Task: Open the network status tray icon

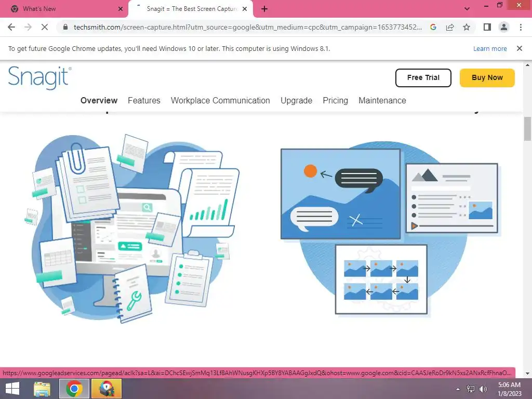Action: pyautogui.click(x=471, y=389)
